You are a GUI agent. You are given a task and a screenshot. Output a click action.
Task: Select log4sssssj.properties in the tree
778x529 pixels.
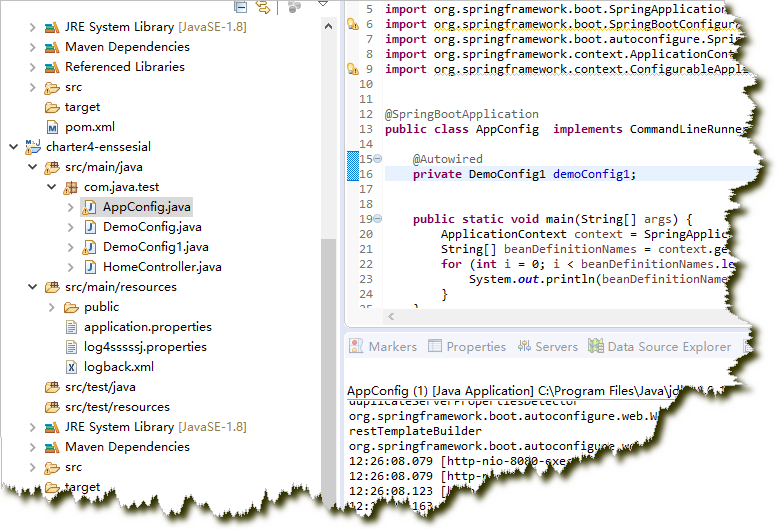coord(145,347)
